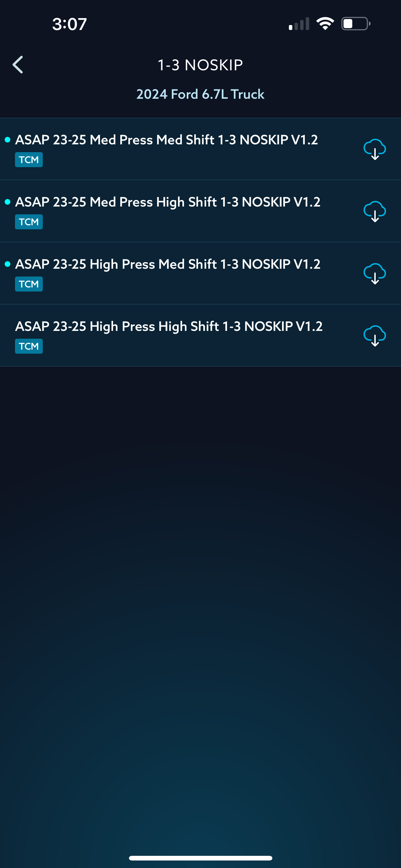Tap the battery indicator icon
The height and width of the screenshot is (868, 401).
tap(356, 23)
